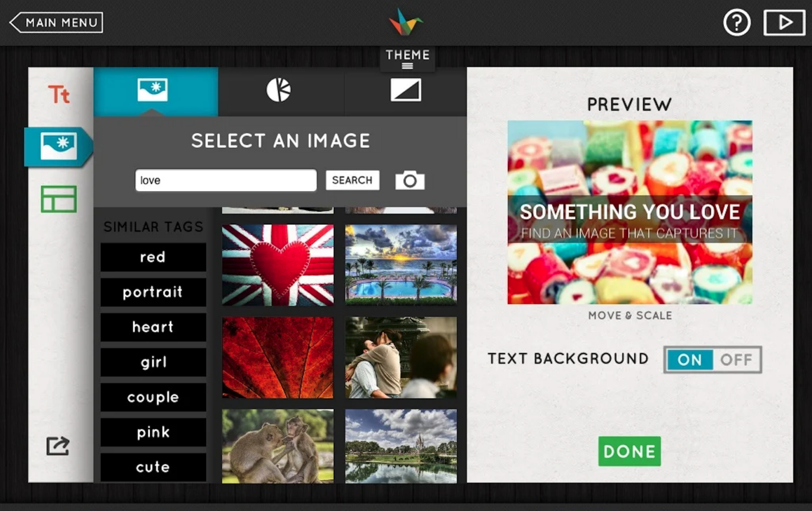Image resolution: width=812 pixels, height=511 pixels.
Task: Select the 'couple' similar tag
Action: pyautogui.click(x=153, y=397)
